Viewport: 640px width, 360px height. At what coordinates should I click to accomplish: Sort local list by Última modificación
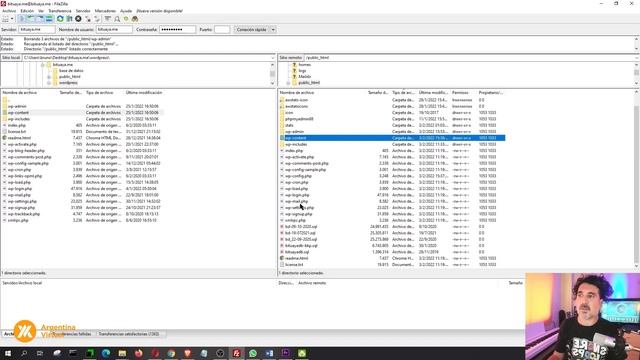click(144, 93)
